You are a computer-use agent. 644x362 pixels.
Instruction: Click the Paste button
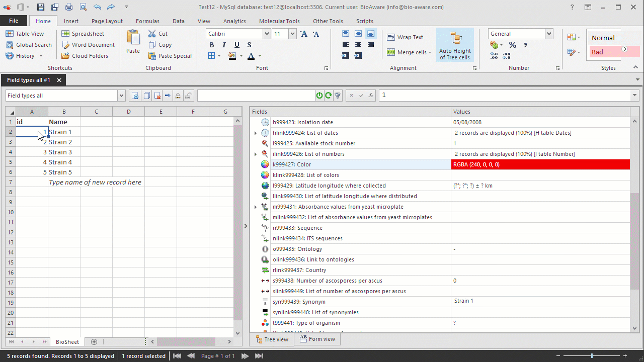click(133, 41)
